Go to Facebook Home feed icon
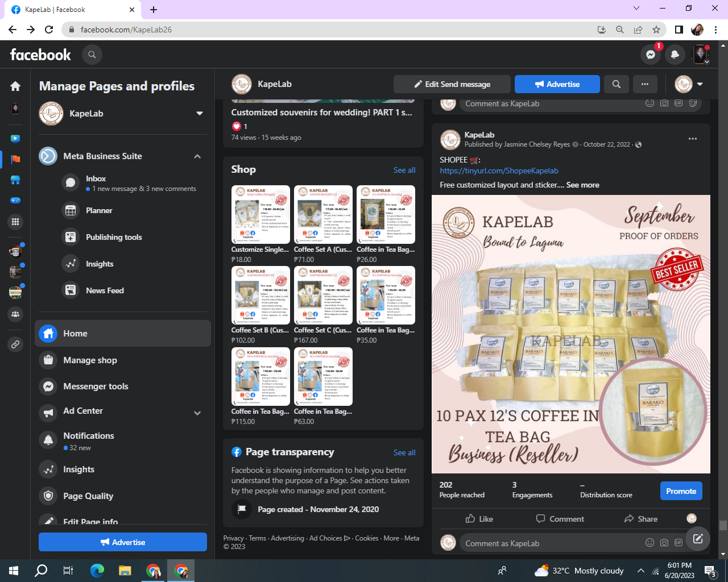 click(15, 86)
